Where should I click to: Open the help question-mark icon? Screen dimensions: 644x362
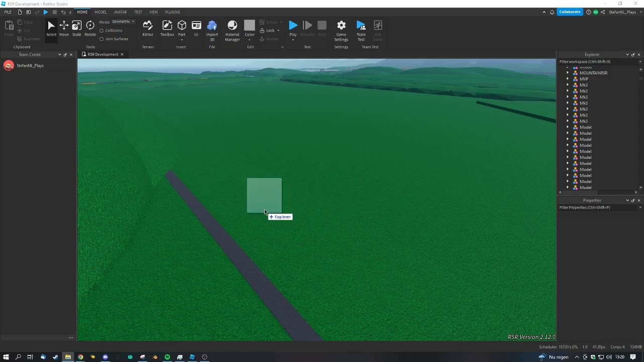pyautogui.click(x=589, y=12)
